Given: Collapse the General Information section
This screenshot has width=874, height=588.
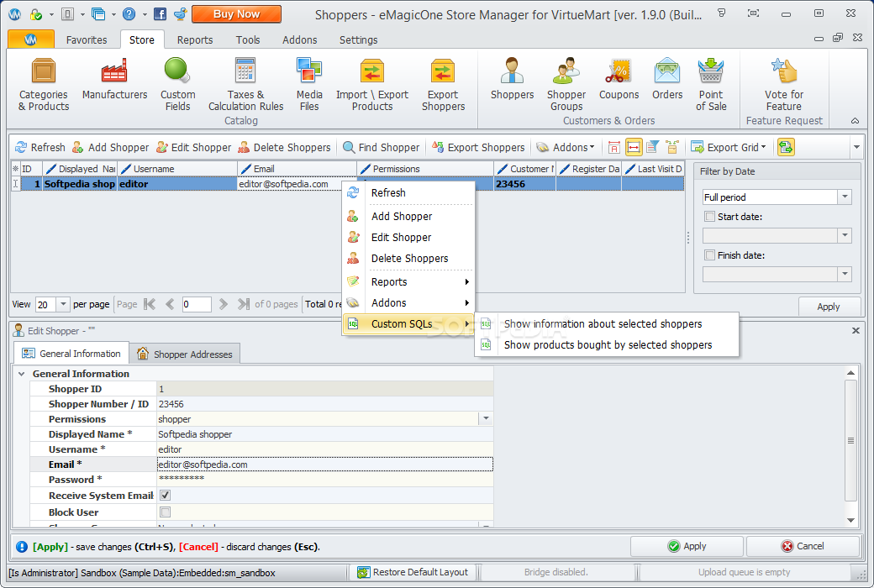Looking at the screenshot, I should click(x=22, y=374).
